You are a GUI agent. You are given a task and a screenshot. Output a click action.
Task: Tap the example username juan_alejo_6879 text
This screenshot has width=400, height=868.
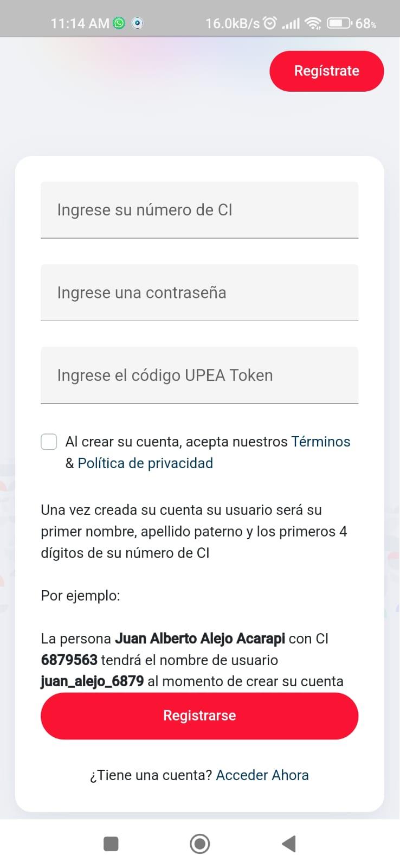point(92,681)
